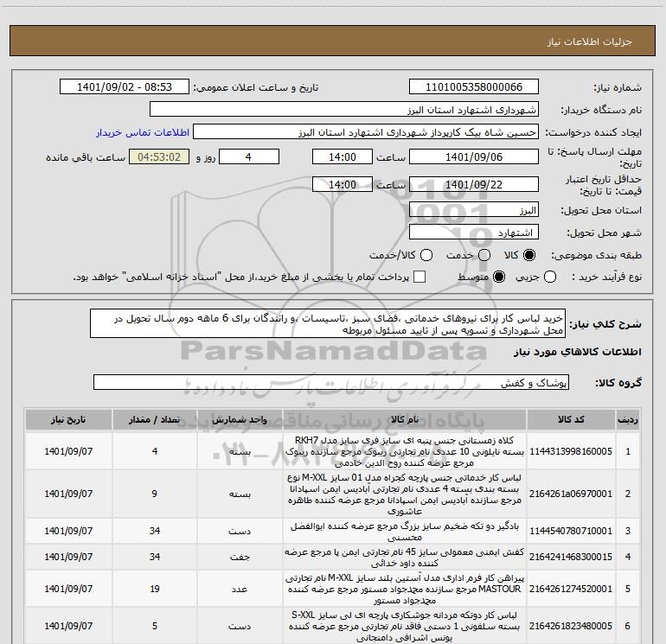Screen dimensions: 666x644
Task: Select the کالا/خدمت radio button
Action: tap(426, 255)
